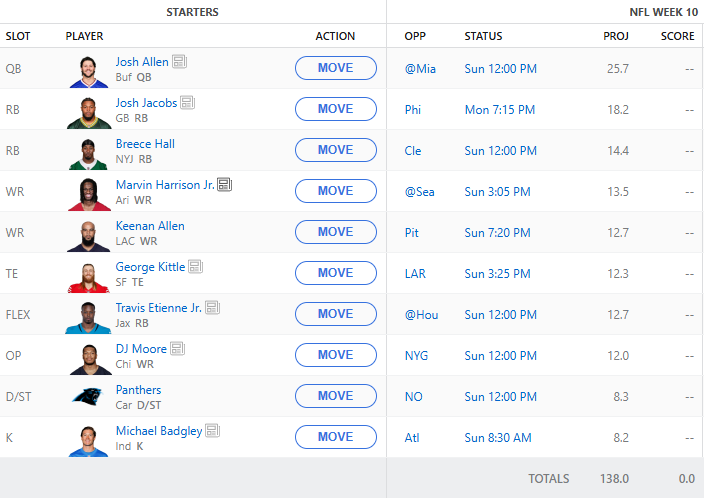Click George Kittle's player news icon
The image size is (704, 498).
pyautogui.click(x=196, y=267)
